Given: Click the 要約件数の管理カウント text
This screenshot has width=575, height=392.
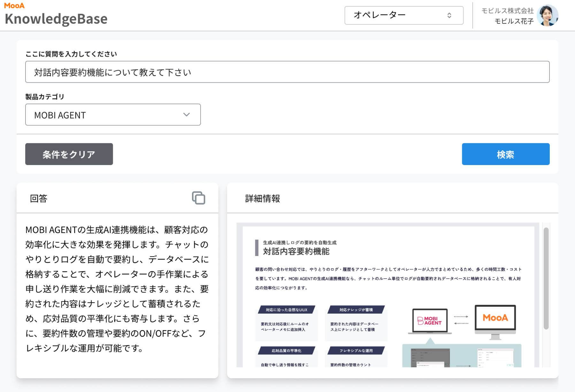Looking at the screenshot, I should pos(351,365).
